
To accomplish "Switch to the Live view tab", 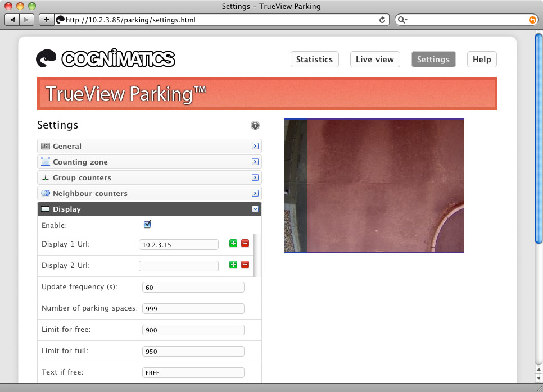I will [375, 59].
